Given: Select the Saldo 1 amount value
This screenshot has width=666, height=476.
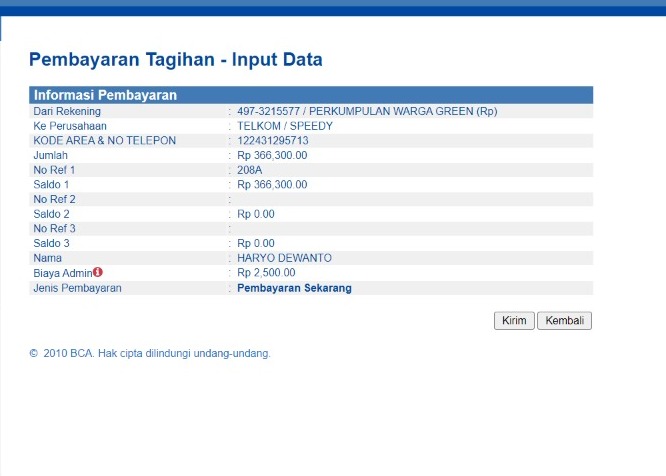Looking at the screenshot, I should tap(272, 185).
